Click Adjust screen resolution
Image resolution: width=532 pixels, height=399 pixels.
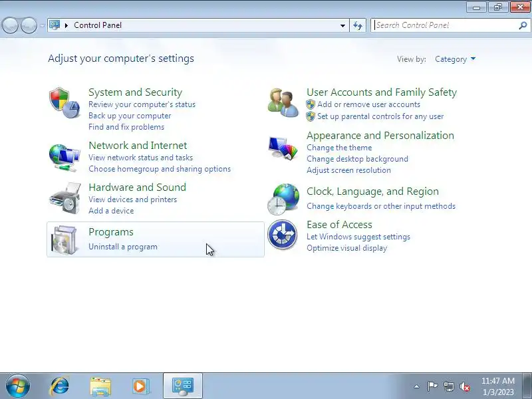348,170
